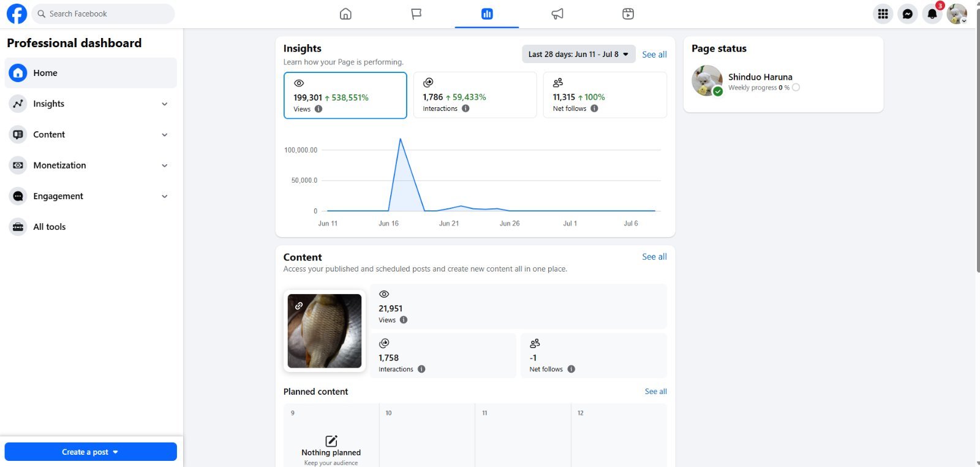The width and height of the screenshot is (980, 467).
Task: Click See all in Content section
Action: click(654, 257)
